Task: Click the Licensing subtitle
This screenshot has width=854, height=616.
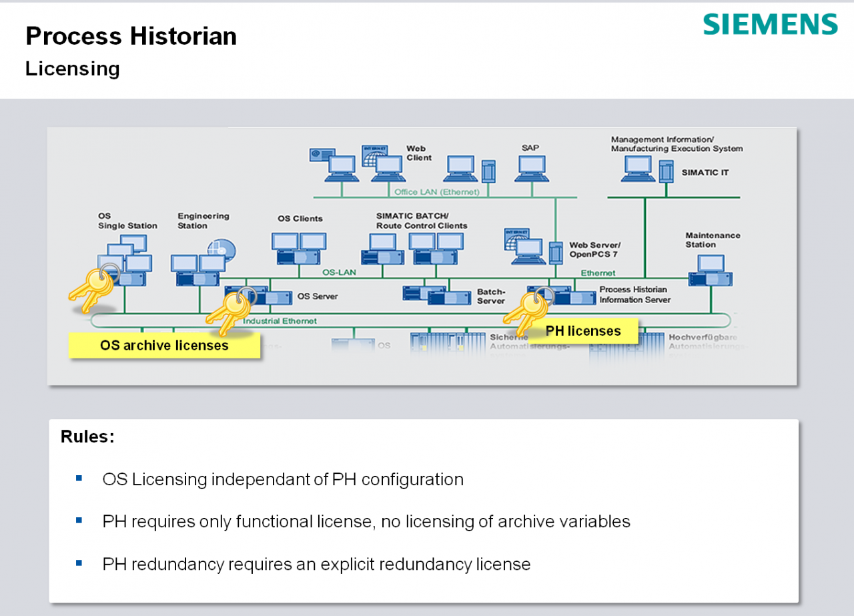Action: pyautogui.click(x=73, y=68)
